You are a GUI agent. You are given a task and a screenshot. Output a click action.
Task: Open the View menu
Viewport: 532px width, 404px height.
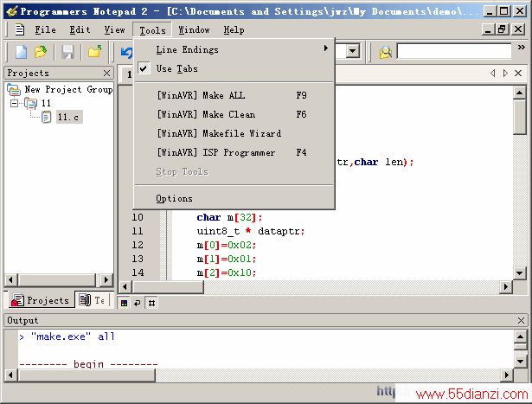pyautogui.click(x=114, y=30)
